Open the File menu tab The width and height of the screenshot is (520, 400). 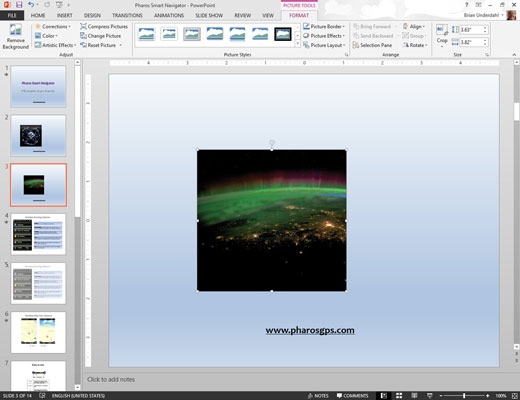click(12, 15)
